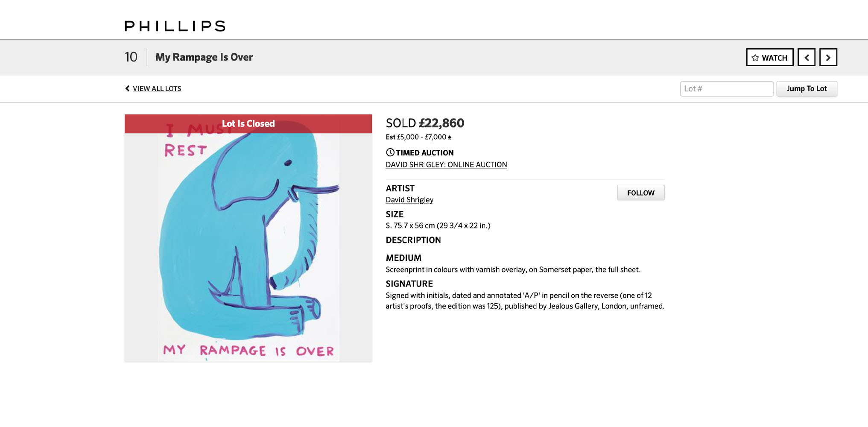The image size is (868, 427).
Task: Go to the previous lot arrow button
Action: 807,57
